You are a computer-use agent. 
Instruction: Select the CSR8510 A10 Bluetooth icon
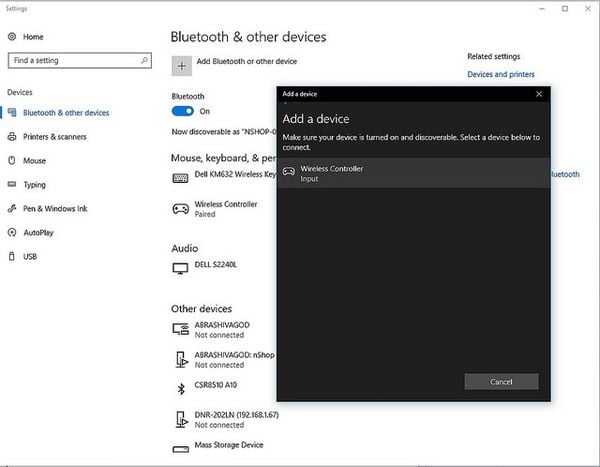[x=181, y=389]
